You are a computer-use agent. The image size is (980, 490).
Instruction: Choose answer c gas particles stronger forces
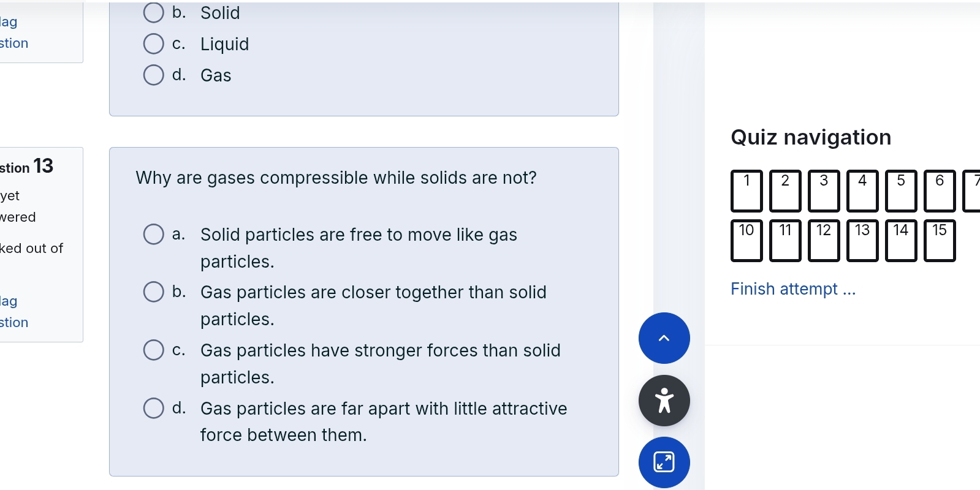[x=153, y=350]
